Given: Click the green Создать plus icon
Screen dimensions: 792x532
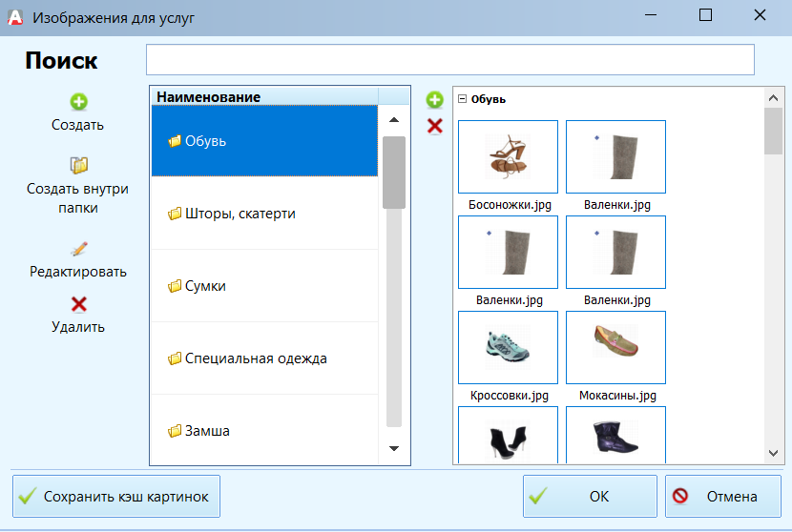Looking at the screenshot, I should (x=78, y=102).
